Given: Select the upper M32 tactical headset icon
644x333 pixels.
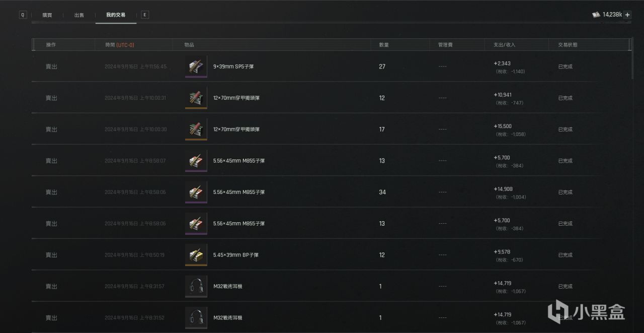Looking at the screenshot, I should (196, 286).
